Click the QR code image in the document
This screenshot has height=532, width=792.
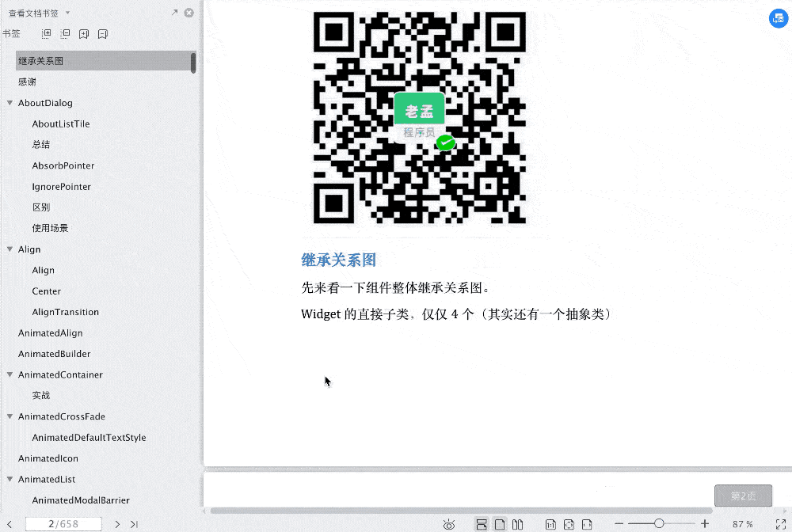[x=419, y=118]
